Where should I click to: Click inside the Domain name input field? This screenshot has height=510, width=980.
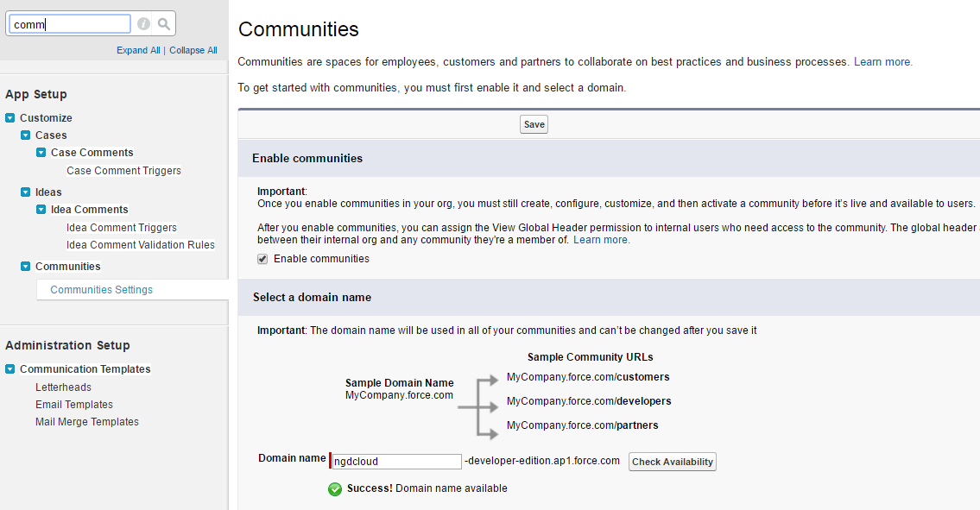point(395,462)
